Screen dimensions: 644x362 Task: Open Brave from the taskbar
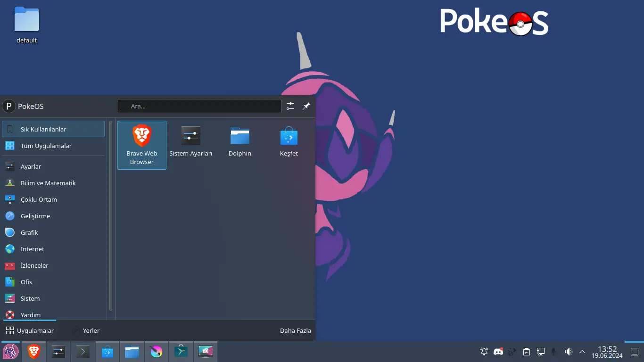[x=34, y=352]
